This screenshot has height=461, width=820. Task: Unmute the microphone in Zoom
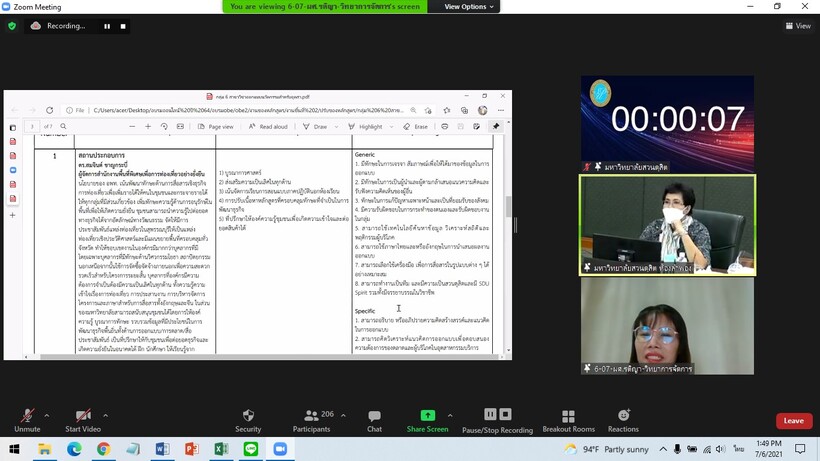27,421
